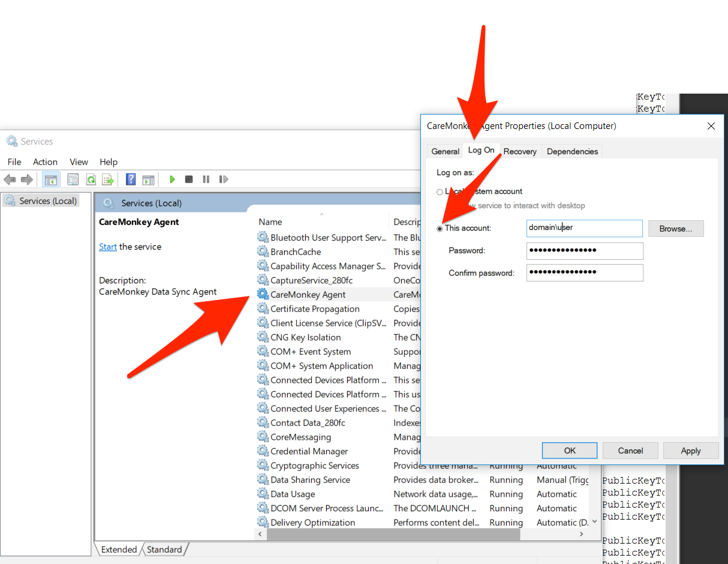Screen dimensions: 728x564
Task: Click the This account field with domain\user
Action: pyautogui.click(x=585, y=228)
